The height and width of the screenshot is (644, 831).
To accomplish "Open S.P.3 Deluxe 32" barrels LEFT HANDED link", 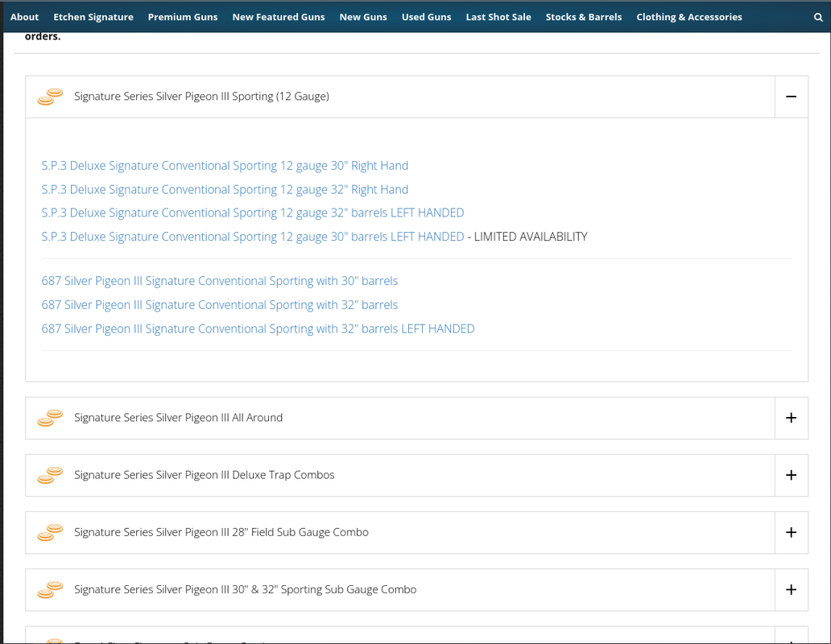I will (x=253, y=213).
